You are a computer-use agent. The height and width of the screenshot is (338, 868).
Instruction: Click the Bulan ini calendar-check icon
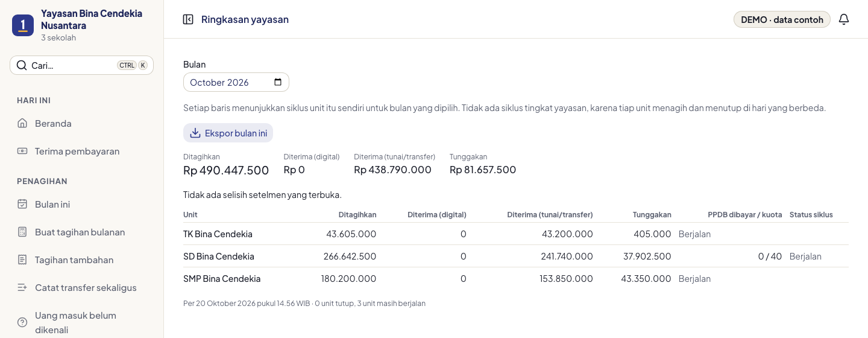click(x=22, y=204)
